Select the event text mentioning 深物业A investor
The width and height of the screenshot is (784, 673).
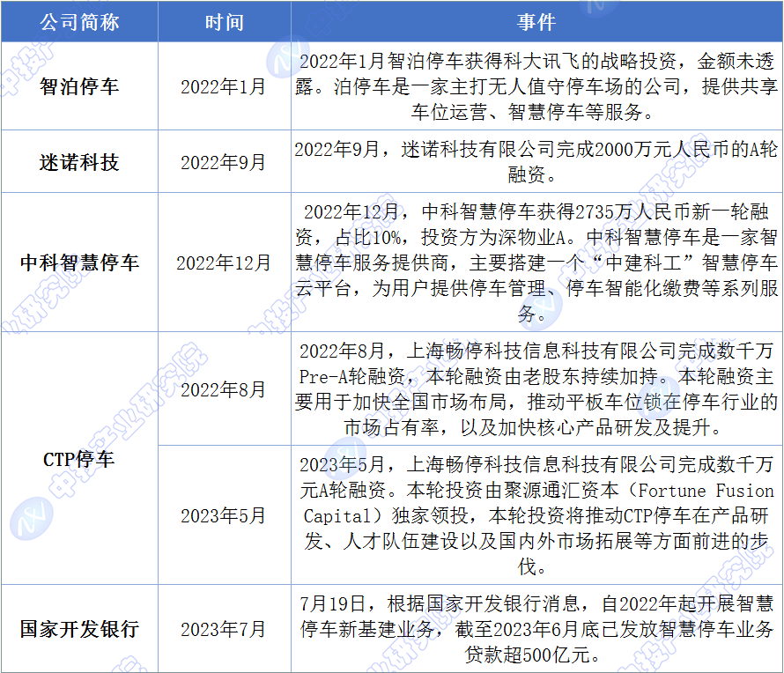click(x=536, y=263)
